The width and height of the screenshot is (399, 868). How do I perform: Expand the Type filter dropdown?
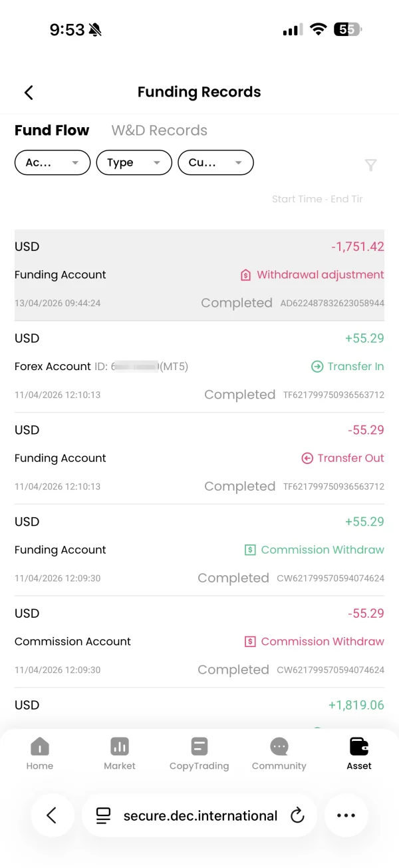point(134,162)
